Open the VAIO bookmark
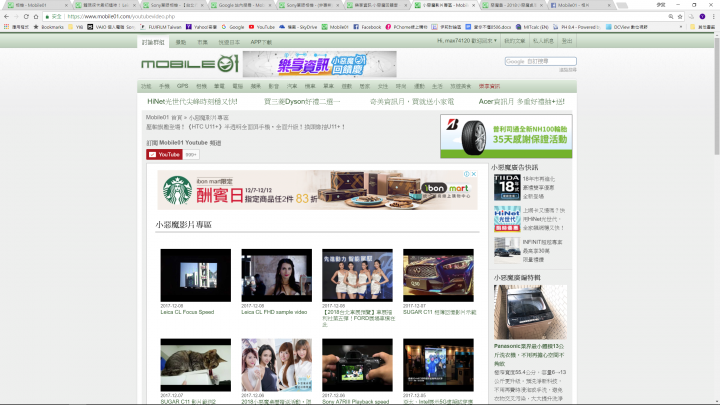This screenshot has height=405, width=720. click(x=111, y=27)
